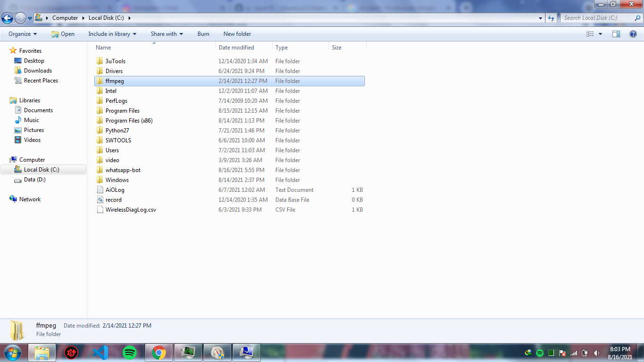Screen dimensions: 644x362
Task: Open the Windows Start menu orb
Action: click(x=12, y=352)
